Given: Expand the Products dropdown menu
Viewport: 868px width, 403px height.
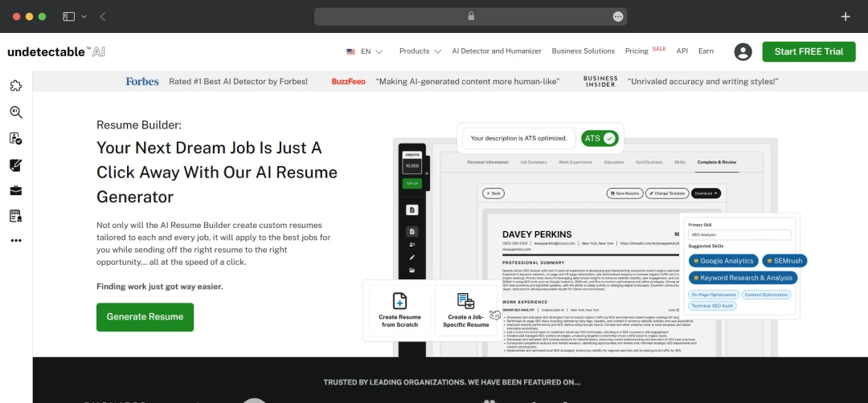Looking at the screenshot, I should click(x=420, y=51).
